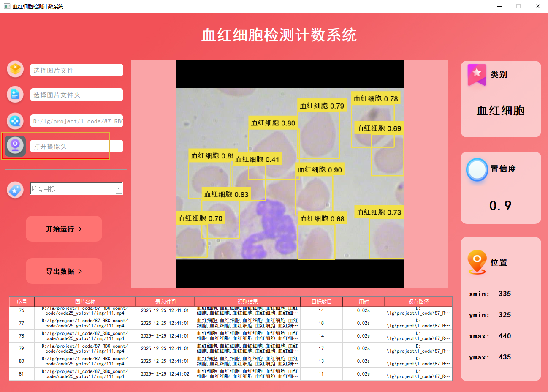548x392 pixels.
Task: Click the 位置 location pin icon
Action: point(477,262)
